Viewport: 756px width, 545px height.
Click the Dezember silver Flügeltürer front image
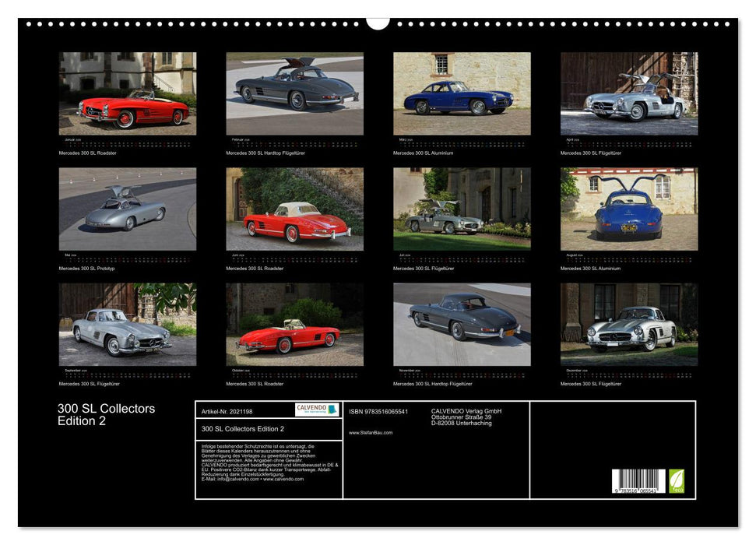pyautogui.click(x=627, y=323)
